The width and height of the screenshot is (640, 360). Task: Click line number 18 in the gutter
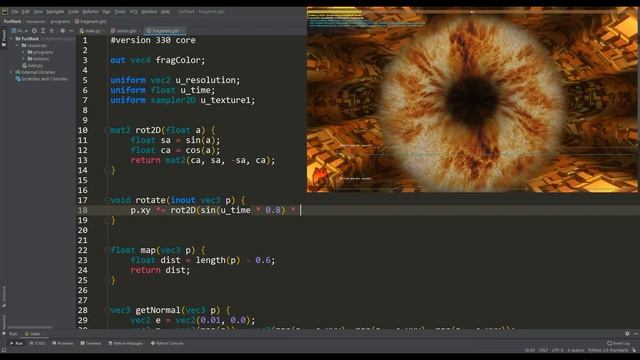(83, 210)
